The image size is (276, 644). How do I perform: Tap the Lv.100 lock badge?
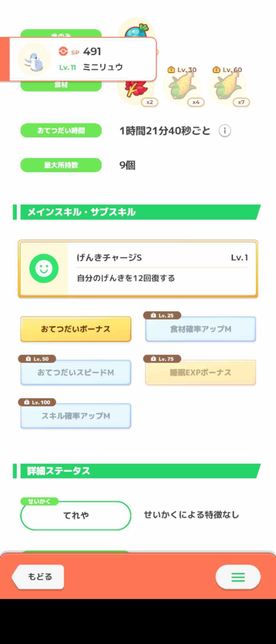coord(37,402)
